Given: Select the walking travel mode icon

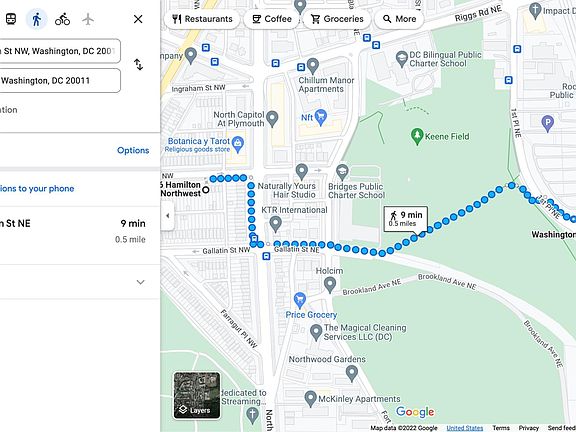Looking at the screenshot, I should coord(36,19).
